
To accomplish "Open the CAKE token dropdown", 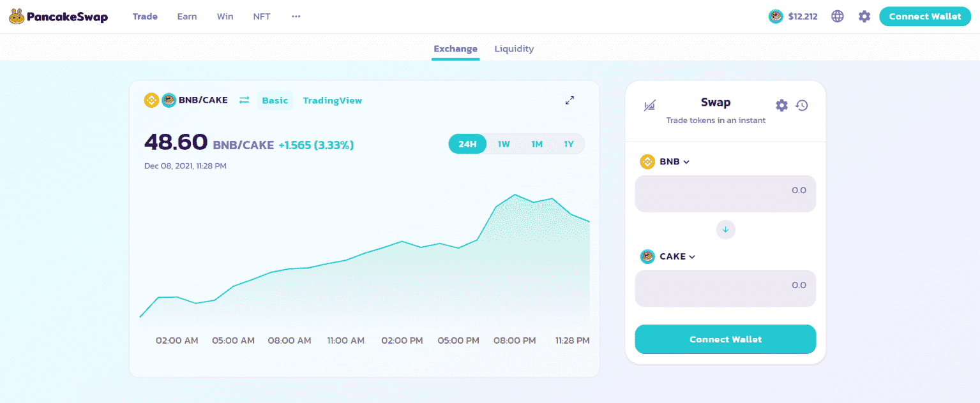I will pos(668,256).
